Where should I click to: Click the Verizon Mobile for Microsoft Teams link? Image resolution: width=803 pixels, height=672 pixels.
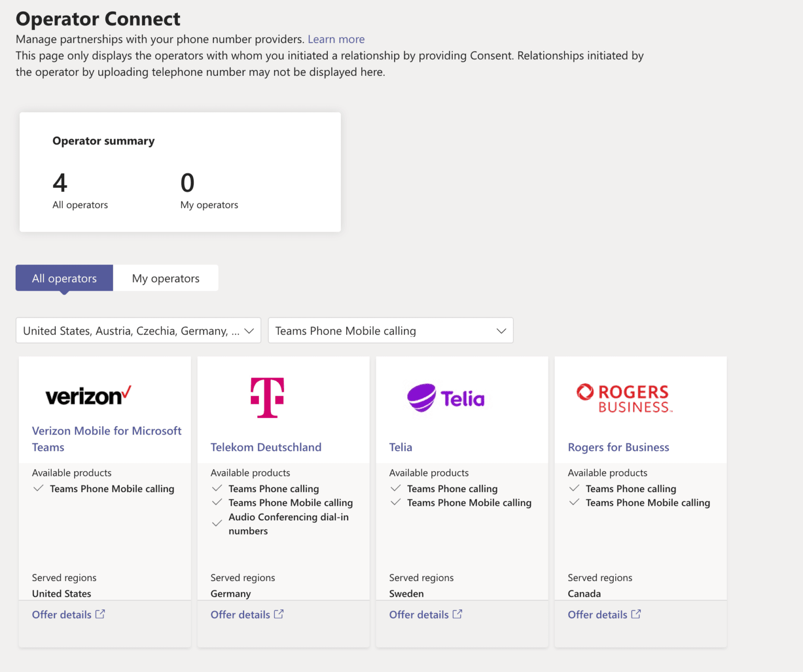(x=107, y=439)
